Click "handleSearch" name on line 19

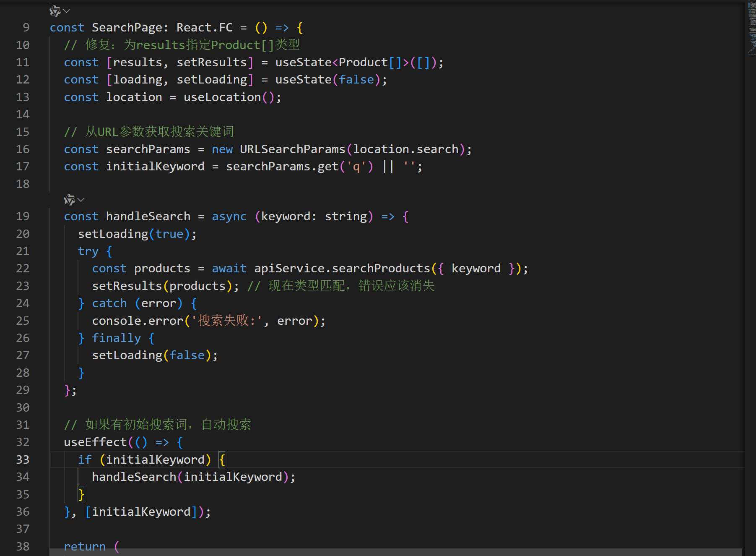[148, 217]
